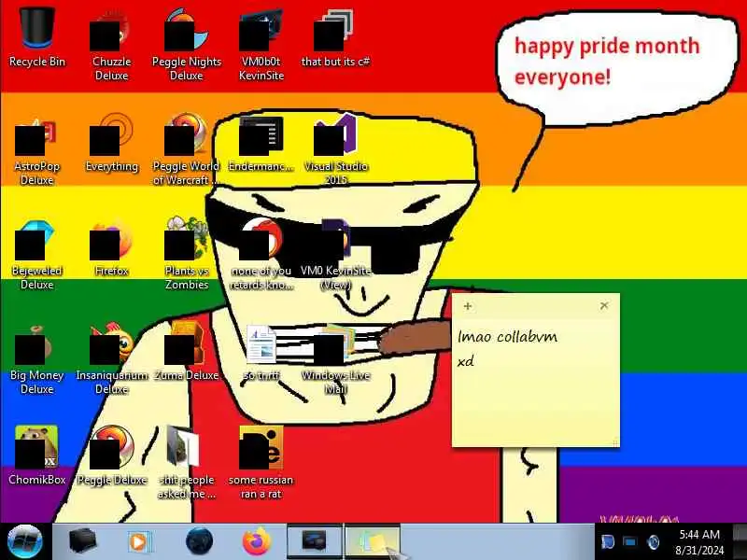Select the Zuma Deluxe desktop icon
The width and height of the screenshot is (747, 560).
[x=186, y=352]
